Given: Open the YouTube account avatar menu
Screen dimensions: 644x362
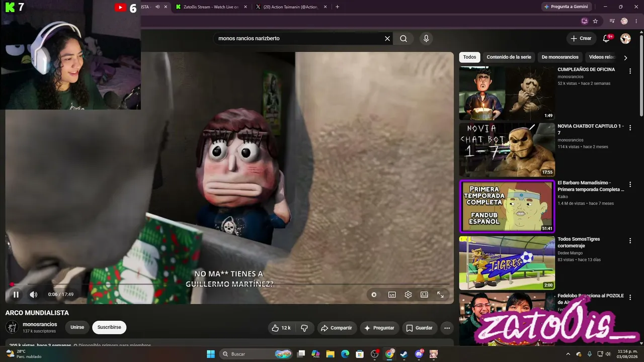Looking at the screenshot, I should [625, 38].
